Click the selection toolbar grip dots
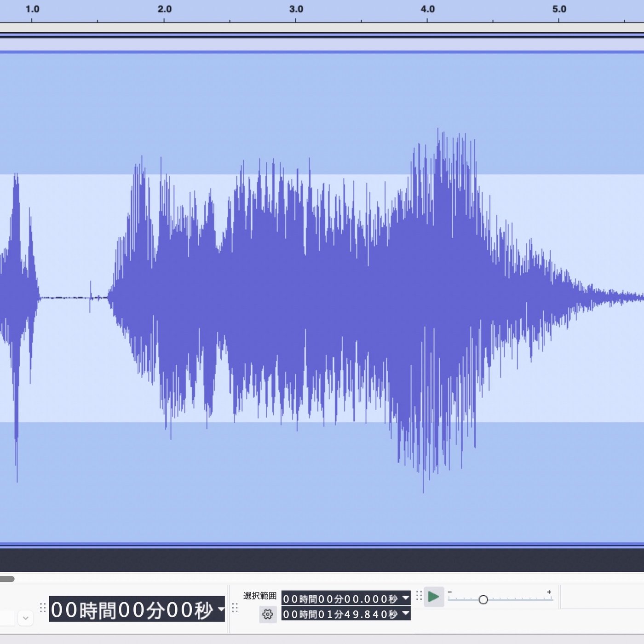Screen dimensions: 644x644 (235, 608)
